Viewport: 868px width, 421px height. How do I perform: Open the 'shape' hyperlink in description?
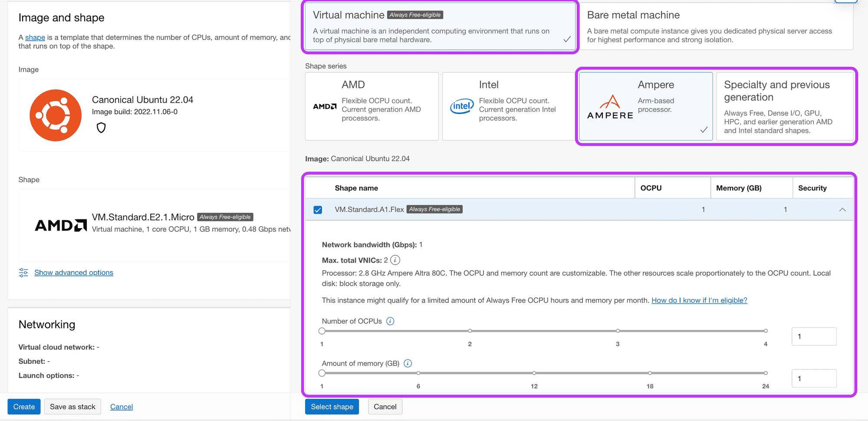pyautogui.click(x=35, y=38)
